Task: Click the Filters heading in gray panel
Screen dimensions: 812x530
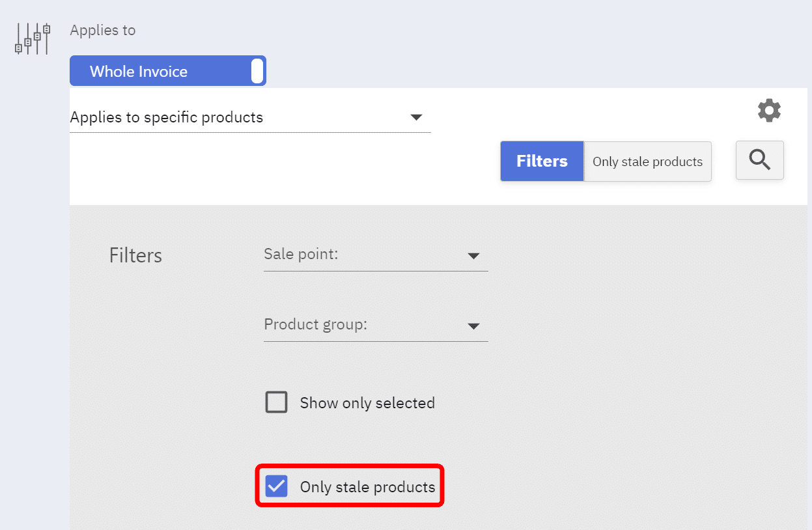Action: [135, 255]
